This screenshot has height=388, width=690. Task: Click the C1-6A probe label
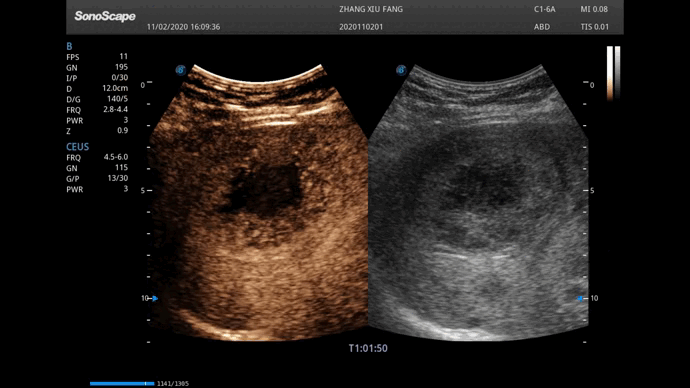pyautogui.click(x=545, y=9)
